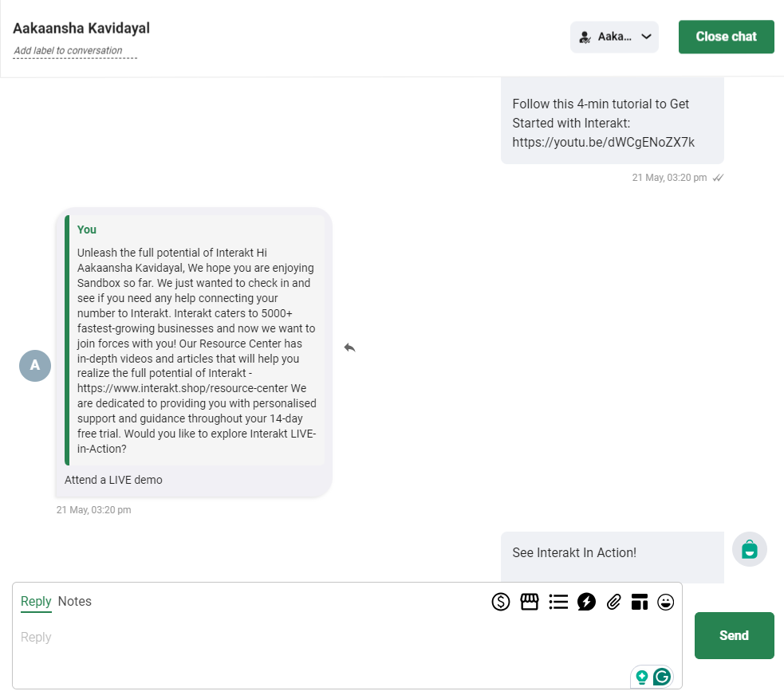The height and width of the screenshot is (695, 784).
Task: Click the lightbulb suggestions icon
Action: click(642, 676)
